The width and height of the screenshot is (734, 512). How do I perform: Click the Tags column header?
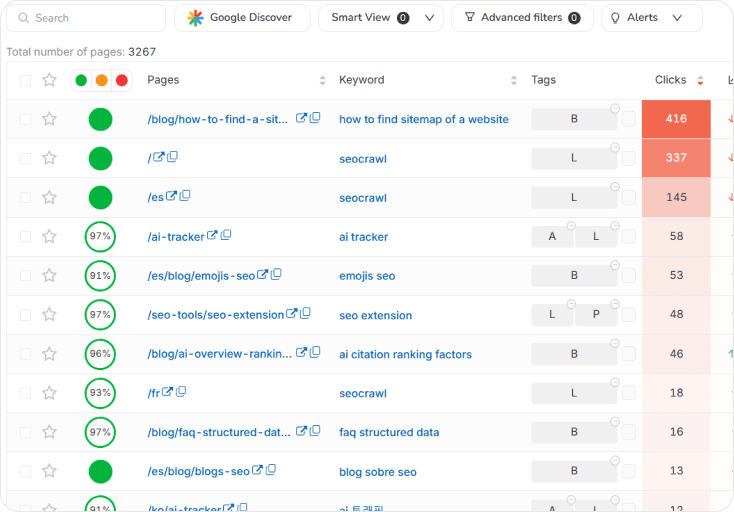point(543,80)
